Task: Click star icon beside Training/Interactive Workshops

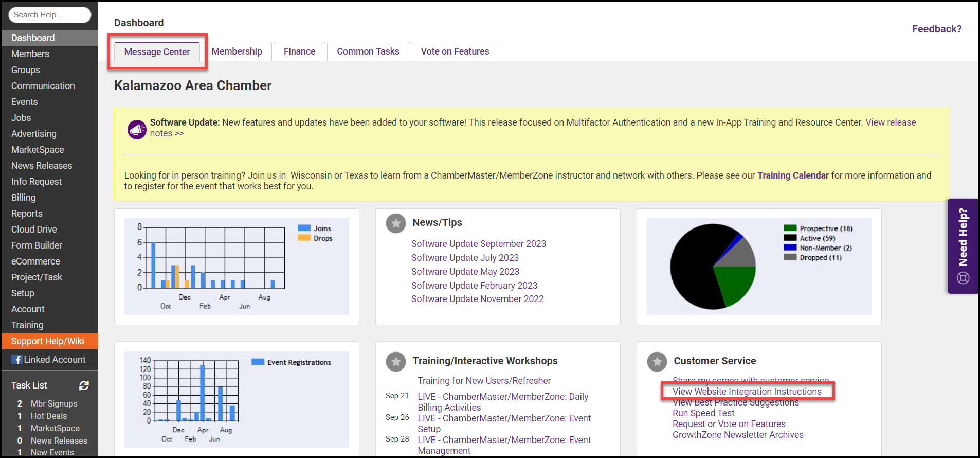Action: coord(395,361)
